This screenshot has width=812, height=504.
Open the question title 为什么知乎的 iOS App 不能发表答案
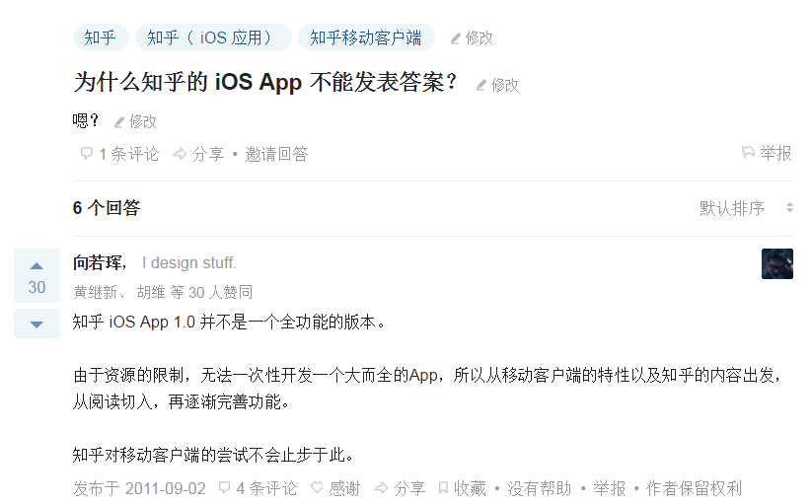(x=265, y=82)
